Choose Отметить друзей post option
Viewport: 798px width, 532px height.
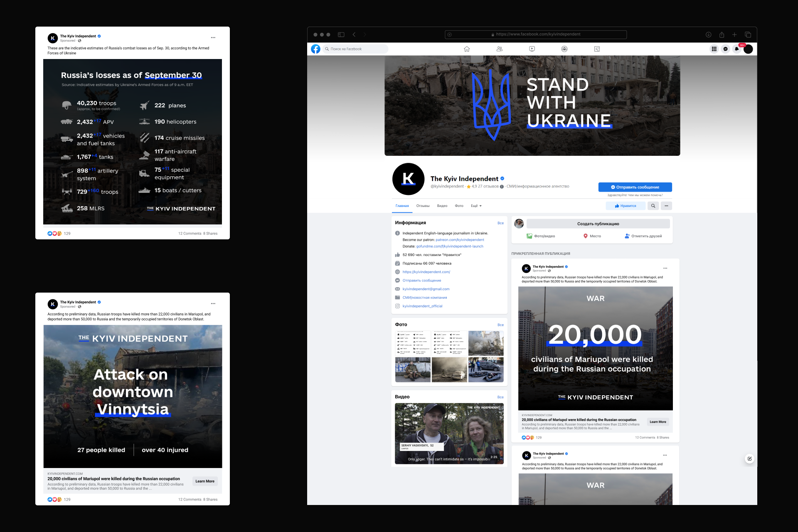click(x=643, y=236)
